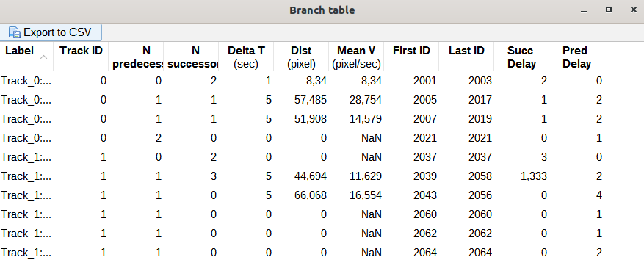Screen dimensions: 644x271
Task: Toggle the Label column sort arrow
Action: coord(43,57)
